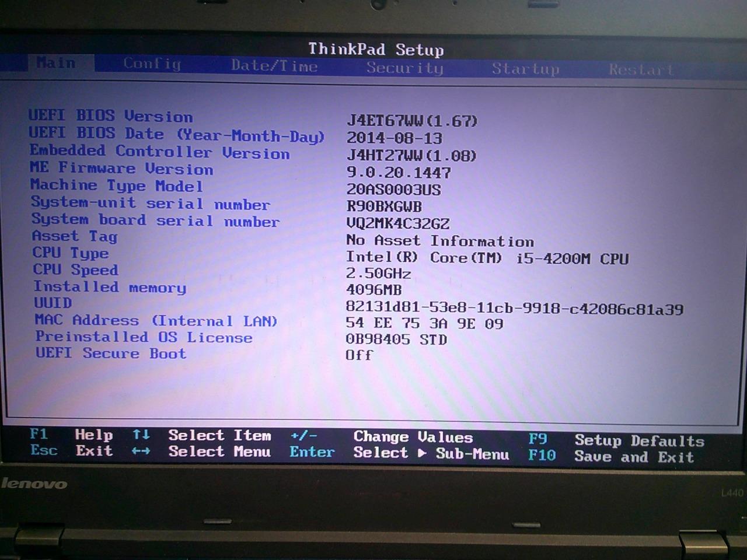
Task: Click the Enter key hint
Action: 312,452
